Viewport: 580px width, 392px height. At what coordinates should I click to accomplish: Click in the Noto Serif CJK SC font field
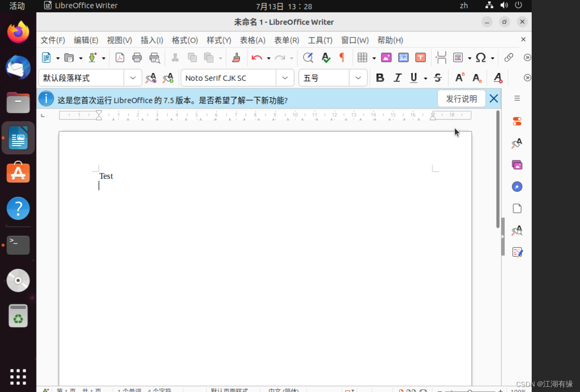(x=229, y=78)
